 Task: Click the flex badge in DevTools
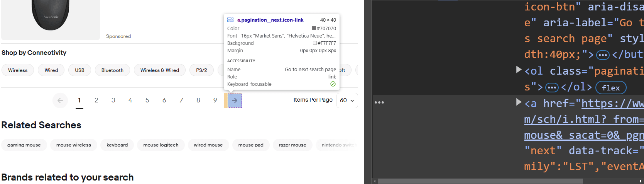611,88
